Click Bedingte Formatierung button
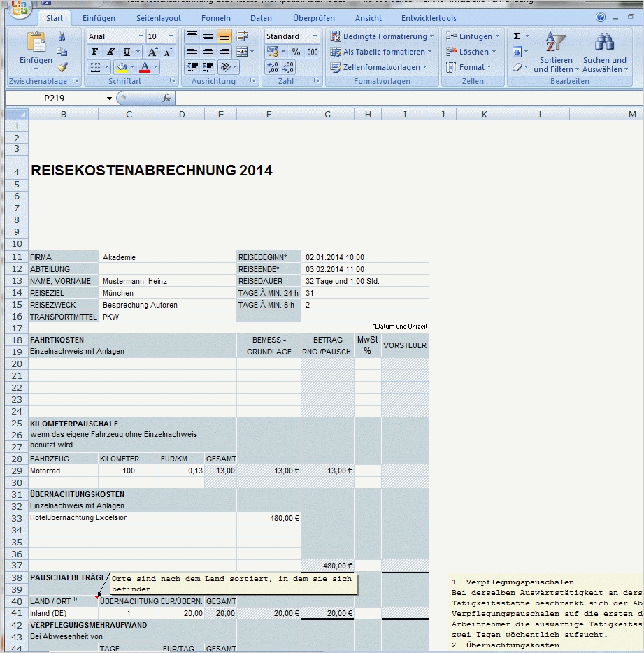644x653 pixels. (382, 36)
